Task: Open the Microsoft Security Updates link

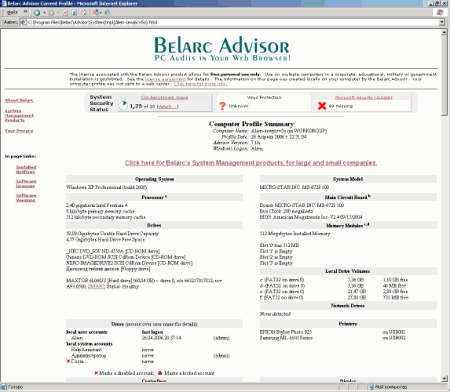Action: coord(364,97)
